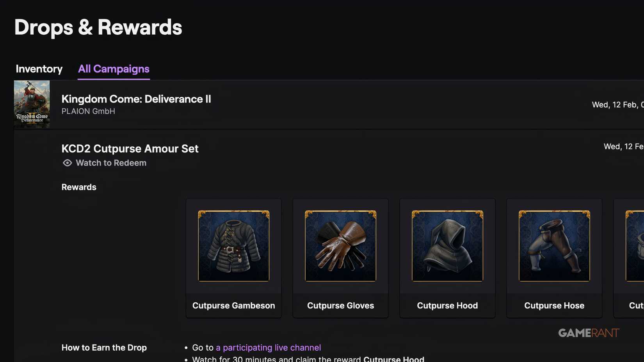The height and width of the screenshot is (362, 644).
Task: Switch to the All Campaigns tab
Action: [114, 69]
